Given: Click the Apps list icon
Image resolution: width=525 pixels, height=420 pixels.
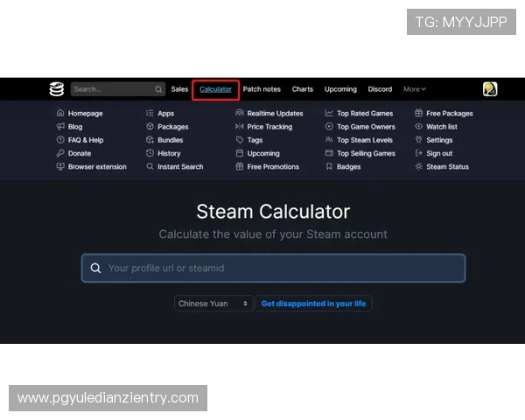Looking at the screenshot, I should coord(150,113).
